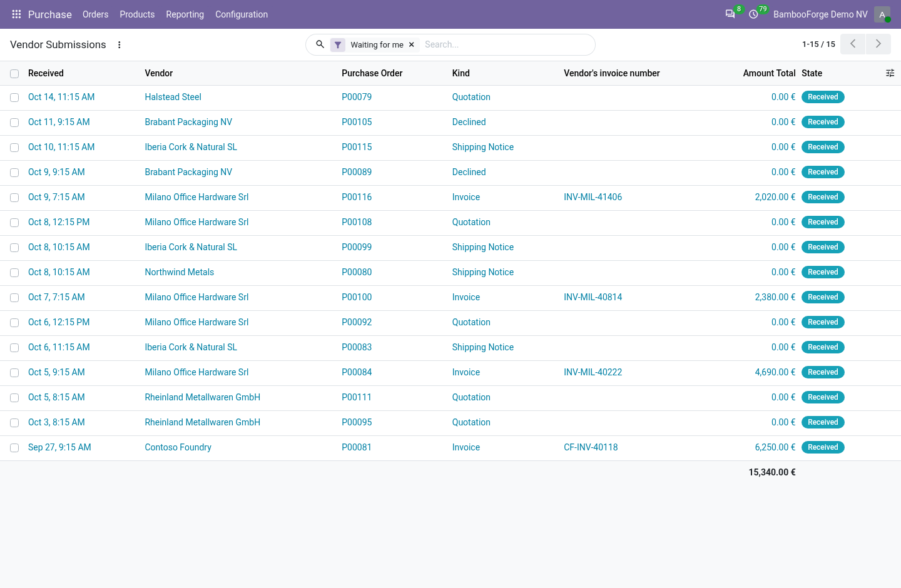The image size is (901, 588).
Task: Click the Oct 10, 11:15 AM received date
Action: (61, 147)
